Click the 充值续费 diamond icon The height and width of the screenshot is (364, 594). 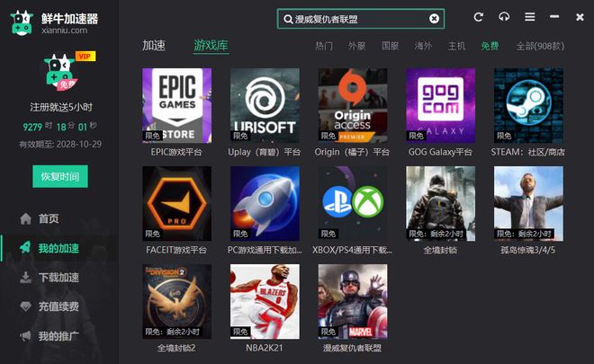click(x=25, y=306)
